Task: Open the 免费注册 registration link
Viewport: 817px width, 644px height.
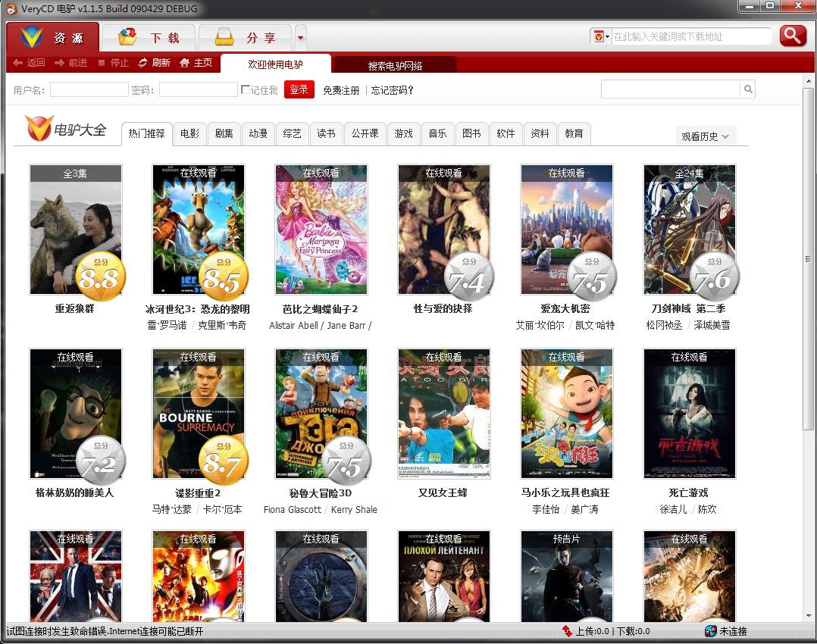Action: pyautogui.click(x=341, y=90)
